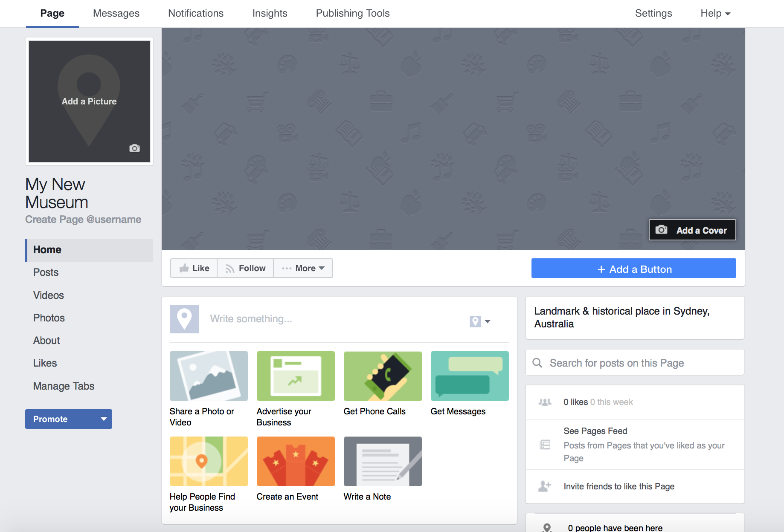Click the location pin avatar in composer

click(184, 319)
